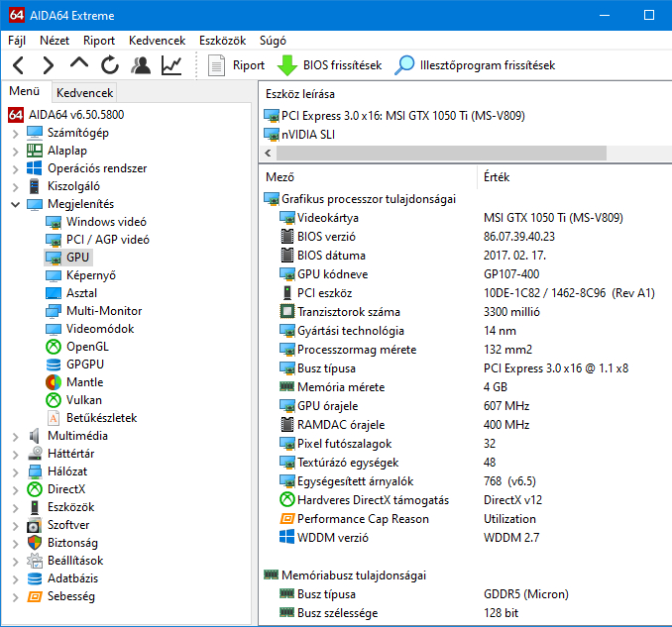The width and height of the screenshot is (672, 627).
Task: Click the Szoftver tree icon
Action: coord(35,526)
